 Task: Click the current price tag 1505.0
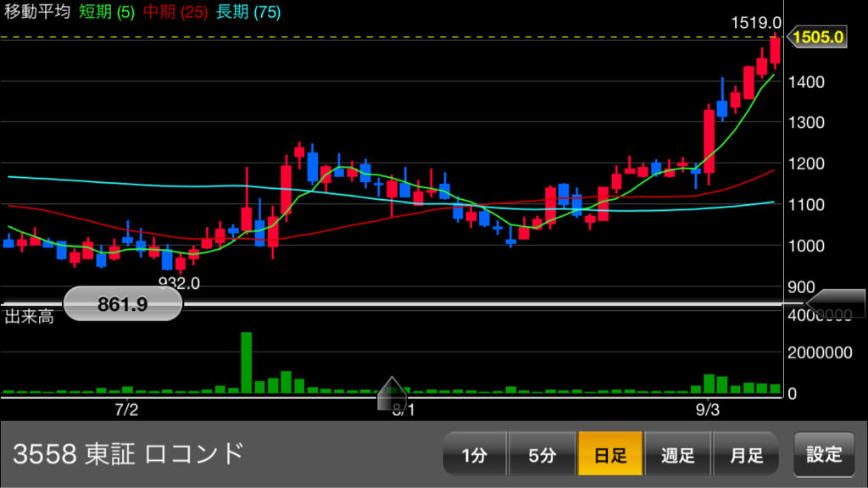click(817, 37)
